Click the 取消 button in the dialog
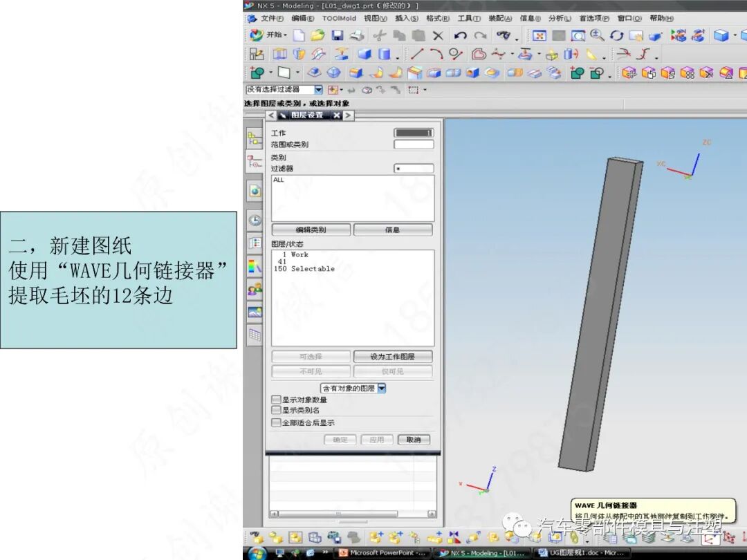Image resolution: width=747 pixels, height=560 pixels. [414, 439]
